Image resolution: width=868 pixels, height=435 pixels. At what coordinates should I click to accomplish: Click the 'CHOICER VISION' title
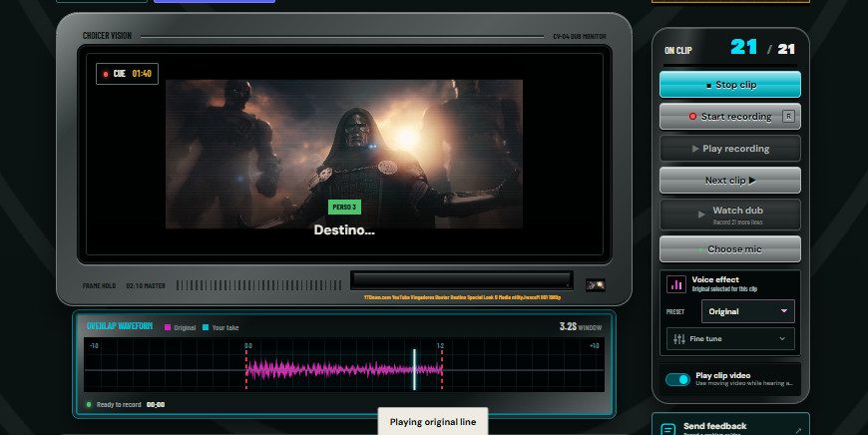click(x=107, y=36)
